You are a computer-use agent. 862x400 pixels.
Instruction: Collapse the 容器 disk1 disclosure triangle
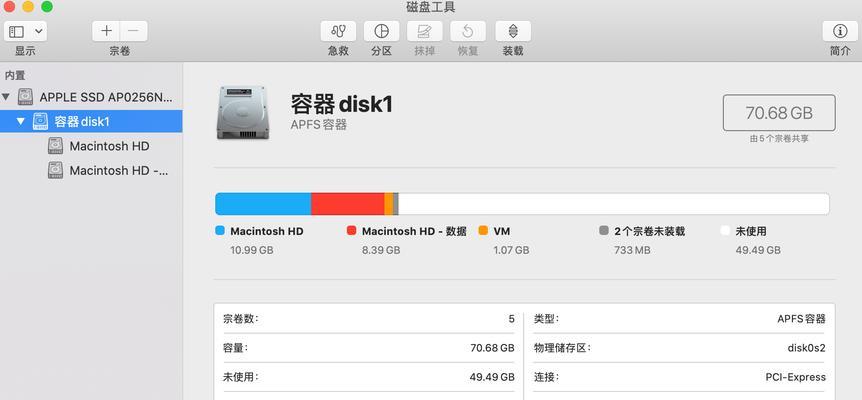point(21,121)
